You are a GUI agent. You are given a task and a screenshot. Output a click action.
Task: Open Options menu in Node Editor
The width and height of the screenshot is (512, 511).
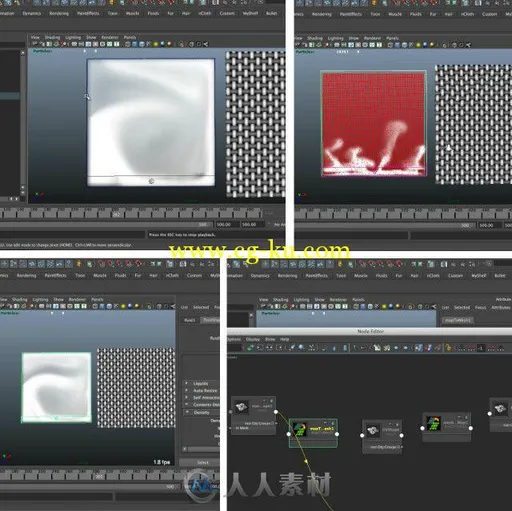pos(234,339)
